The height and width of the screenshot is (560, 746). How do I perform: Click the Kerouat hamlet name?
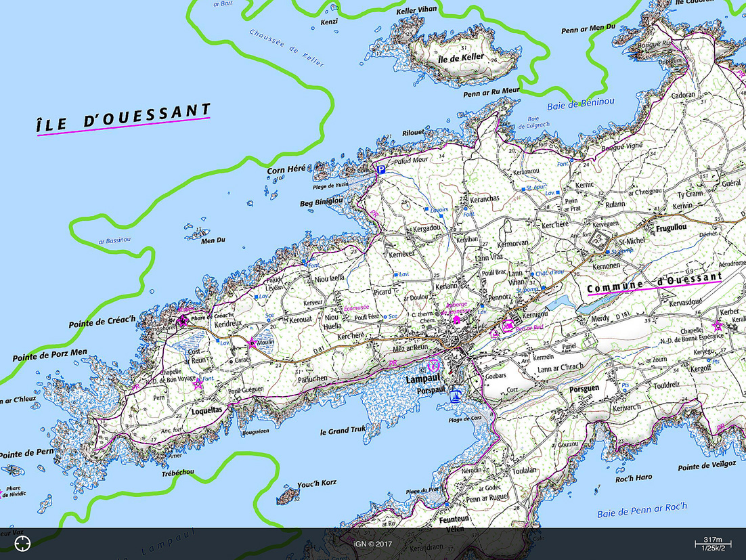[300, 320]
